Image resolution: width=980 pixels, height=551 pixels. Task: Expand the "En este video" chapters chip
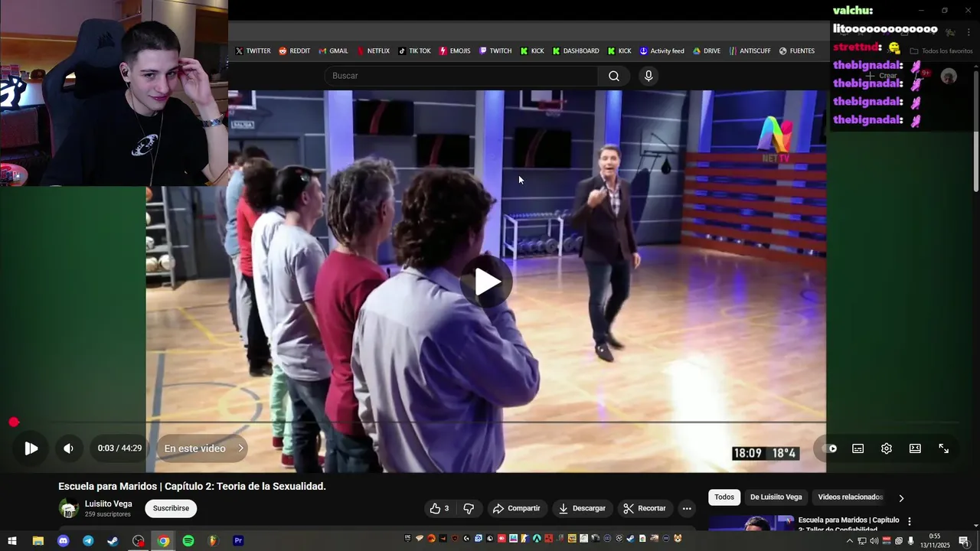(202, 448)
